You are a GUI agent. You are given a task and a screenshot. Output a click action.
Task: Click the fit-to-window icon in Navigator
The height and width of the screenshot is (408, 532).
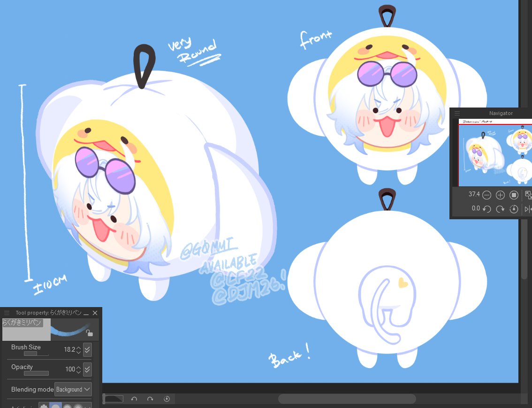click(514, 194)
